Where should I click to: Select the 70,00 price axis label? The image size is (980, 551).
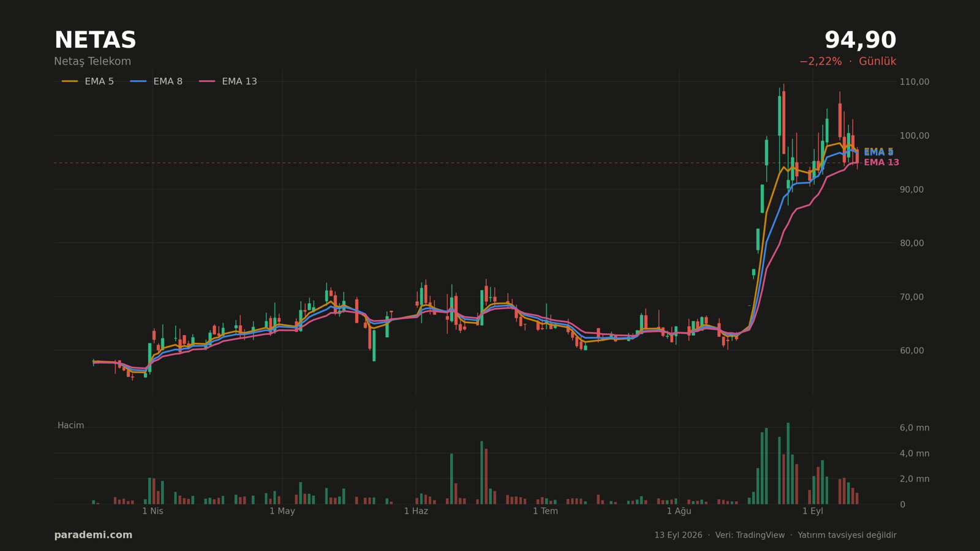[912, 297]
